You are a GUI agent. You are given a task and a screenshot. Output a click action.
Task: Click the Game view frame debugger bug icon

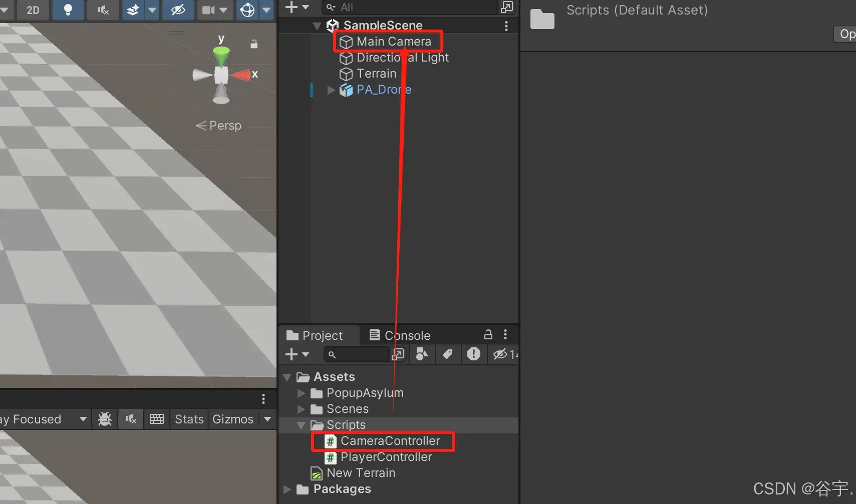pyautogui.click(x=105, y=419)
